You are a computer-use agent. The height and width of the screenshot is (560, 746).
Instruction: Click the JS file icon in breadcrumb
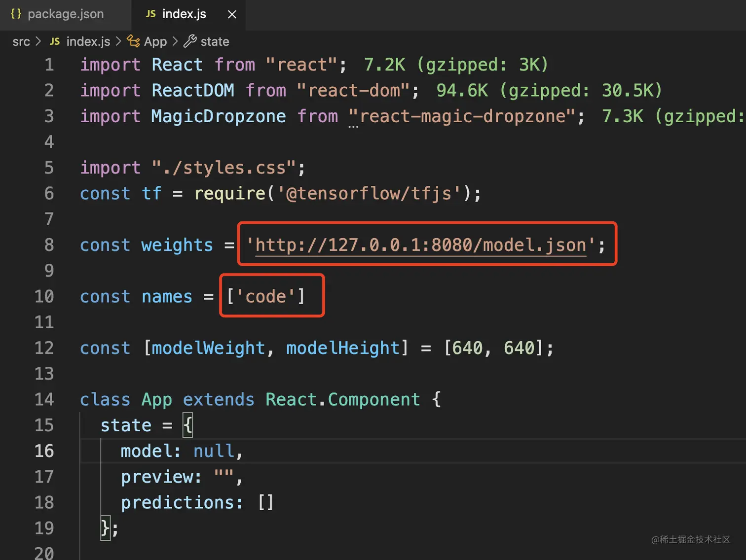pyautogui.click(x=55, y=41)
